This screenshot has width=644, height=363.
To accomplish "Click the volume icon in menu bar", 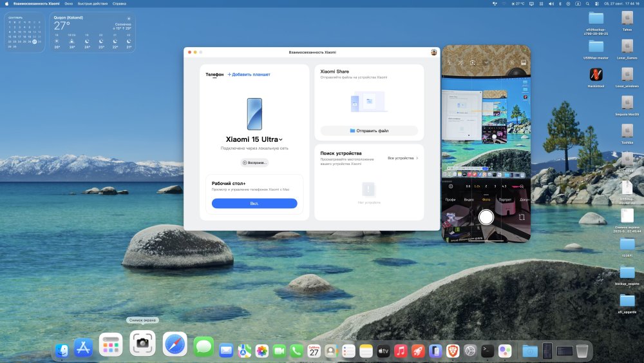I will (x=551, y=4).
